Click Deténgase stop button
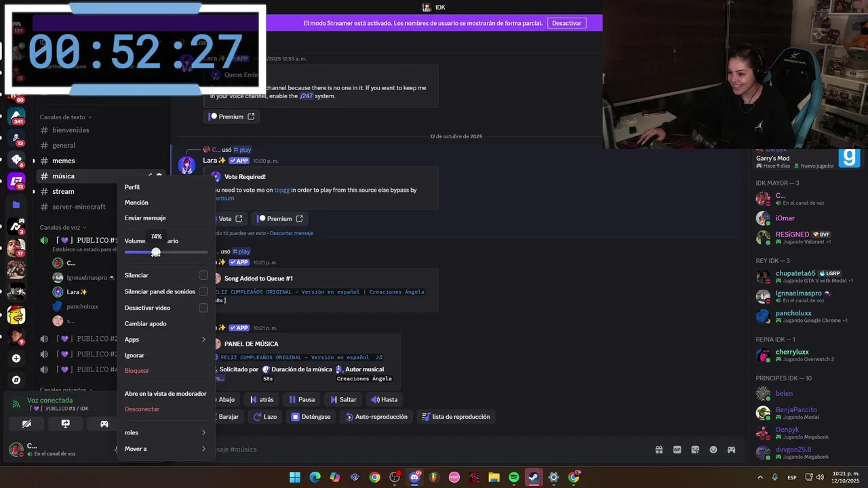The height and width of the screenshot is (488, 868). 311,417
